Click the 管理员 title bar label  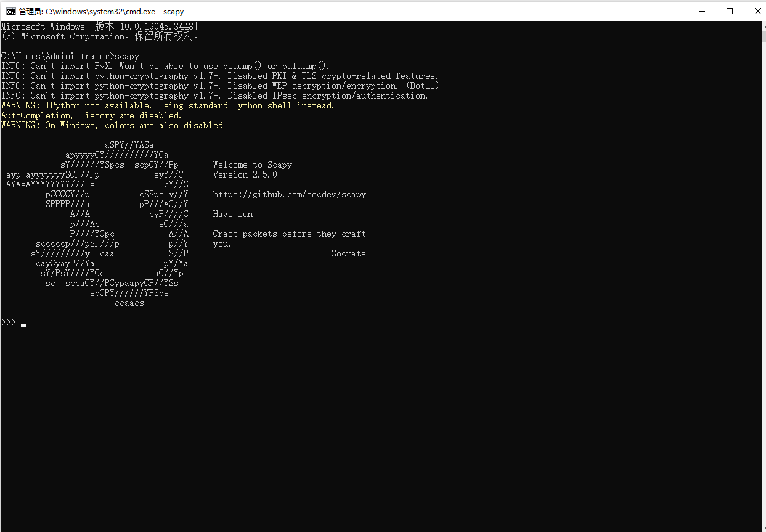(30, 11)
